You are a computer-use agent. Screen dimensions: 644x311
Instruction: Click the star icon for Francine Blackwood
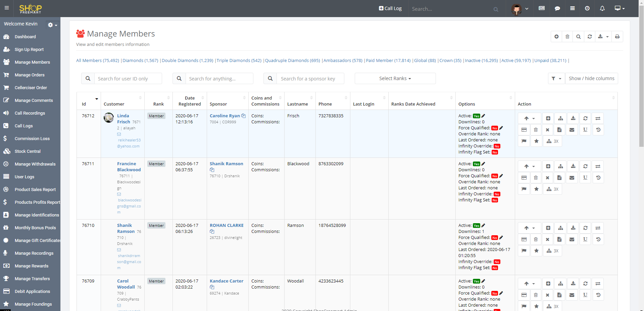tap(536, 189)
